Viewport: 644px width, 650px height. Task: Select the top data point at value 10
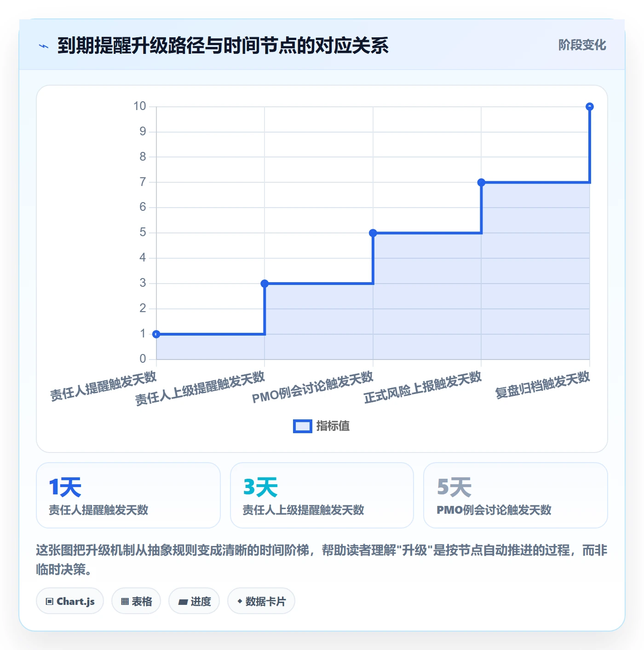click(x=590, y=107)
